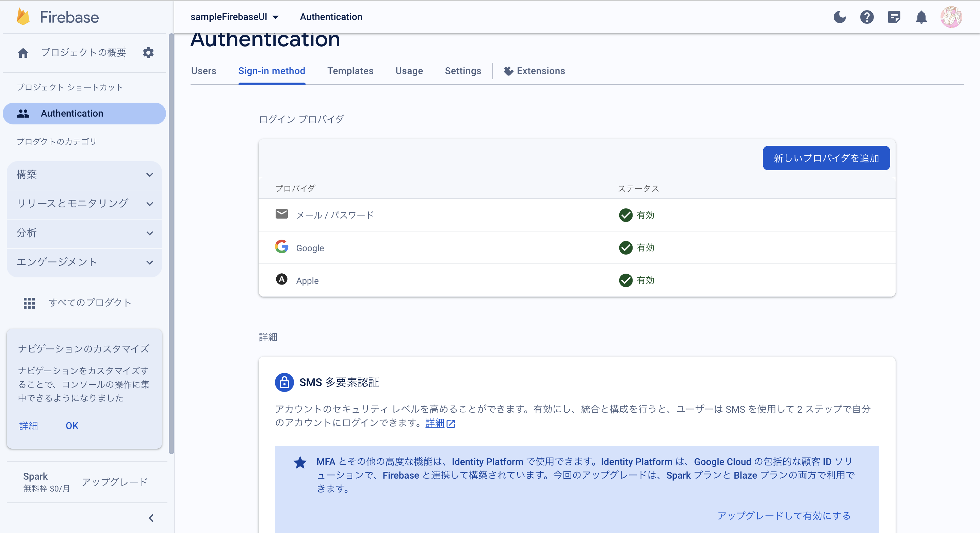Switch to the Users tab

pos(203,71)
